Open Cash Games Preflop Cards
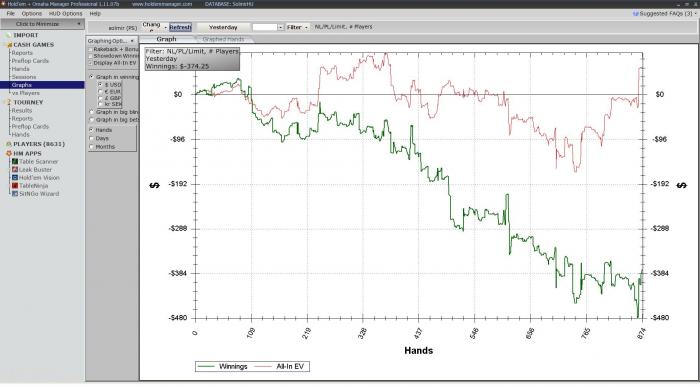Screen dimensions: 700x387 (30, 61)
